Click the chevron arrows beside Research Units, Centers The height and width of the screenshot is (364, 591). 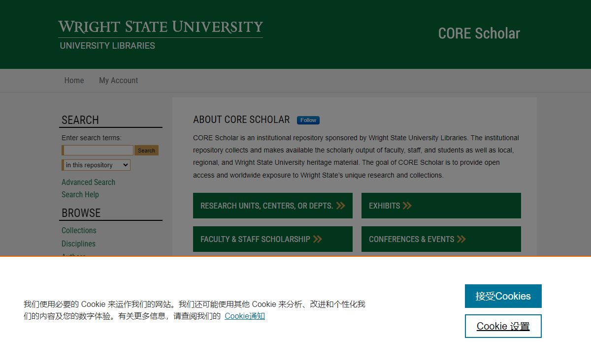coord(341,206)
